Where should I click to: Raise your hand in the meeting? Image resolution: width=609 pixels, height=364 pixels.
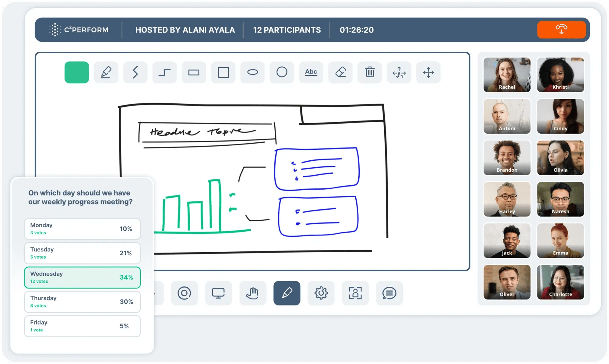tap(253, 293)
